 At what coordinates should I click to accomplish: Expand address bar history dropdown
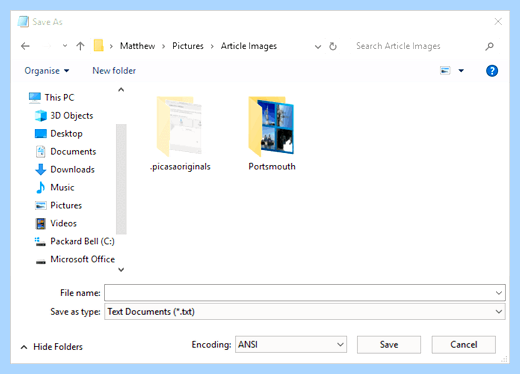click(318, 47)
